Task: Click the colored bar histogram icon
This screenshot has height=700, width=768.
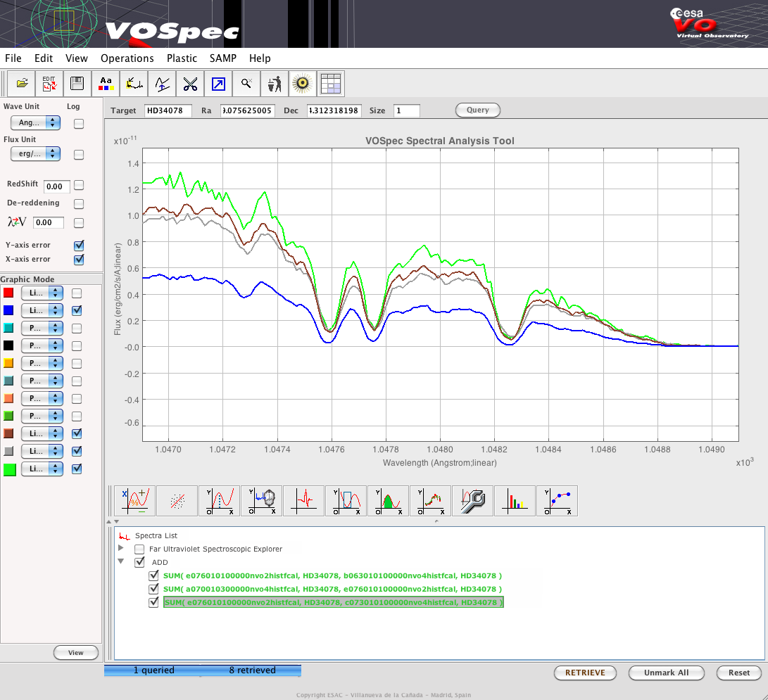Action: [515, 501]
